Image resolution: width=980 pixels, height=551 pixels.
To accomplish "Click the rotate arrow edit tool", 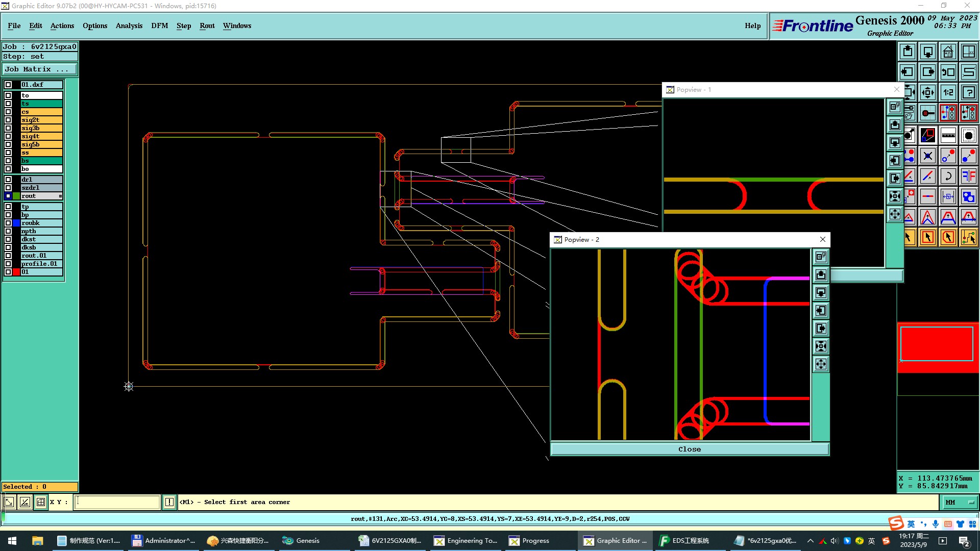I will (948, 177).
